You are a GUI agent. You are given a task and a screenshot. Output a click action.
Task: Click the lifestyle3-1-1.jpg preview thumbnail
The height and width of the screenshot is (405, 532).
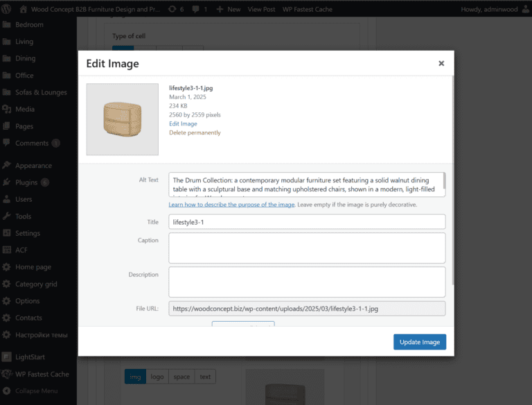point(122,119)
